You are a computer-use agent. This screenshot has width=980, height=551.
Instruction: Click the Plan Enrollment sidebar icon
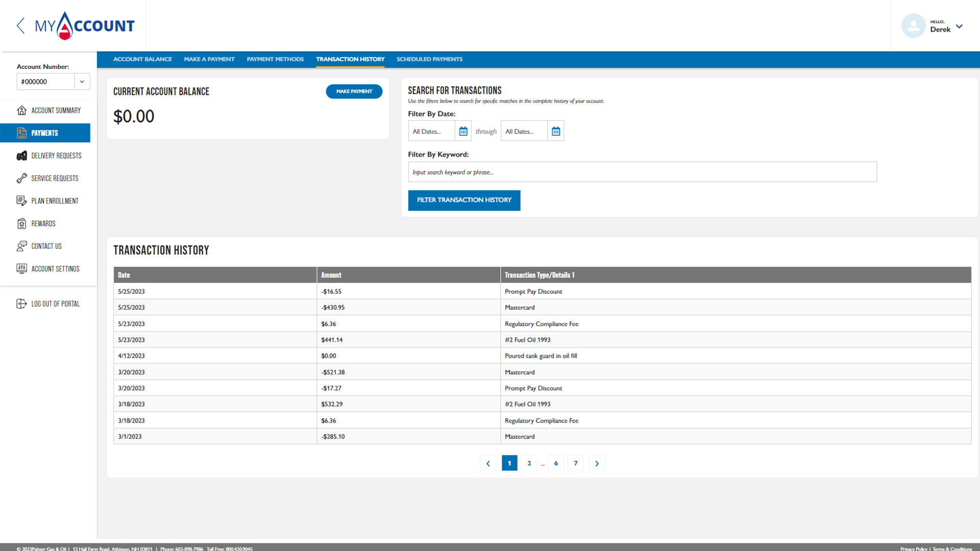point(21,201)
